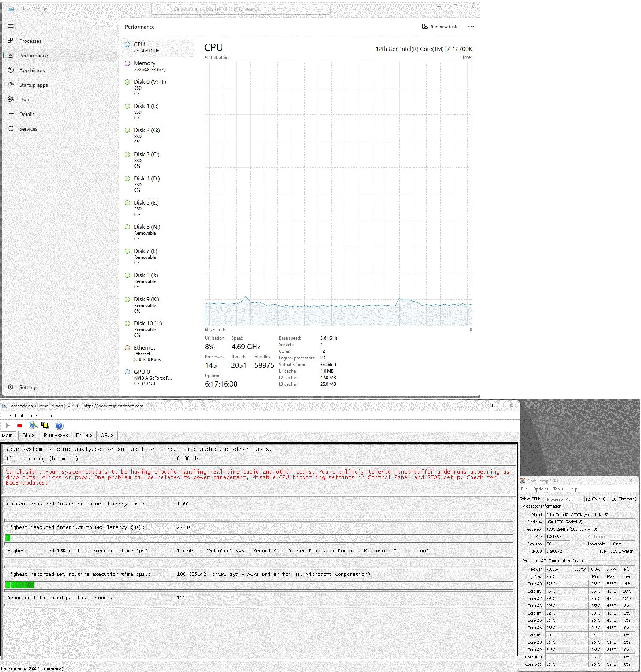Open the Processes tab in LatencyMon
641x672 pixels.
tap(56, 435)
